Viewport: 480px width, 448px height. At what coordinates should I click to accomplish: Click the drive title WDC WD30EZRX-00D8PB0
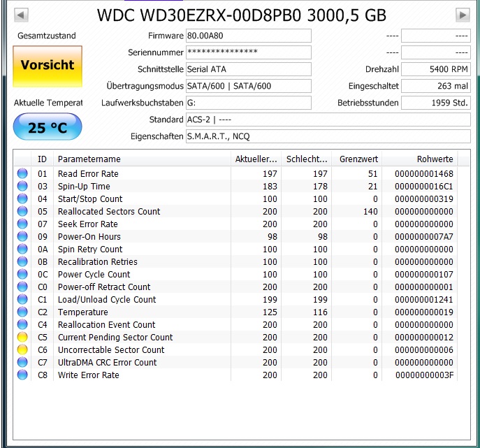[x=199, y=15]
